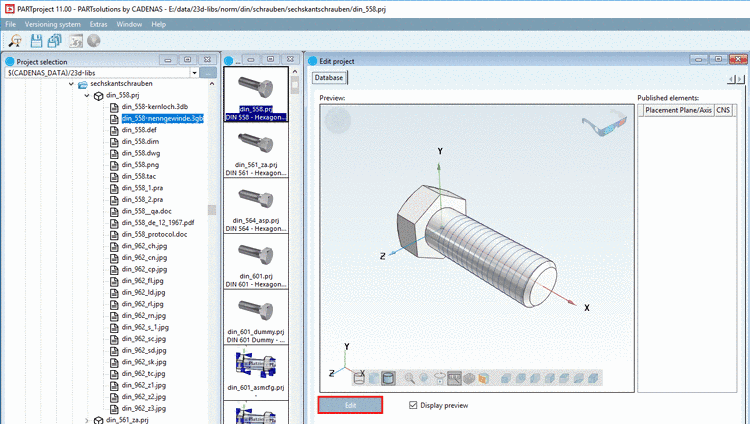
Task: Click the last blue view cube icon
Action: pyautogui.click(x=593, y=379)
